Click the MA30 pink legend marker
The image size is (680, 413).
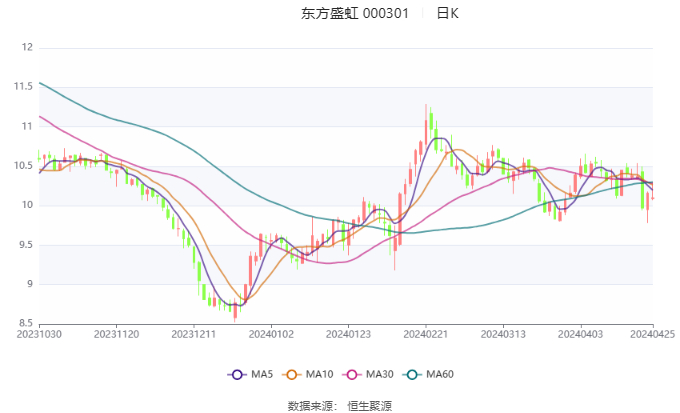tap(353, 374)
